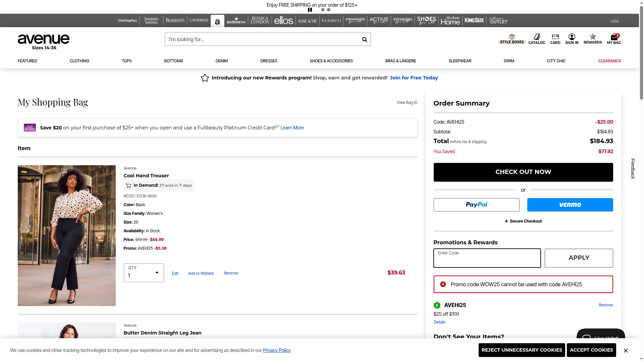View Details for AVEHI25 promo
This screenshot has height=362, width=644.
tap(439, 322)
